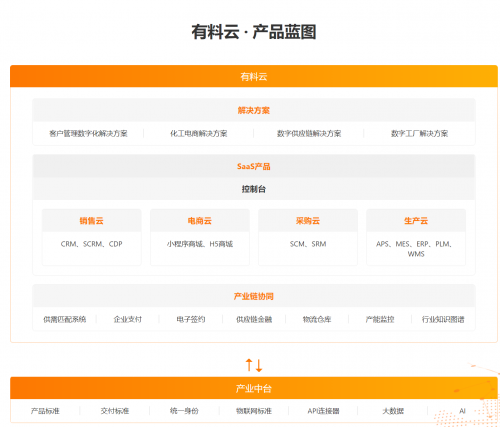The image size is (500, 427).
Task: Open 行业知识图谱 item
Action: point(443,319)
